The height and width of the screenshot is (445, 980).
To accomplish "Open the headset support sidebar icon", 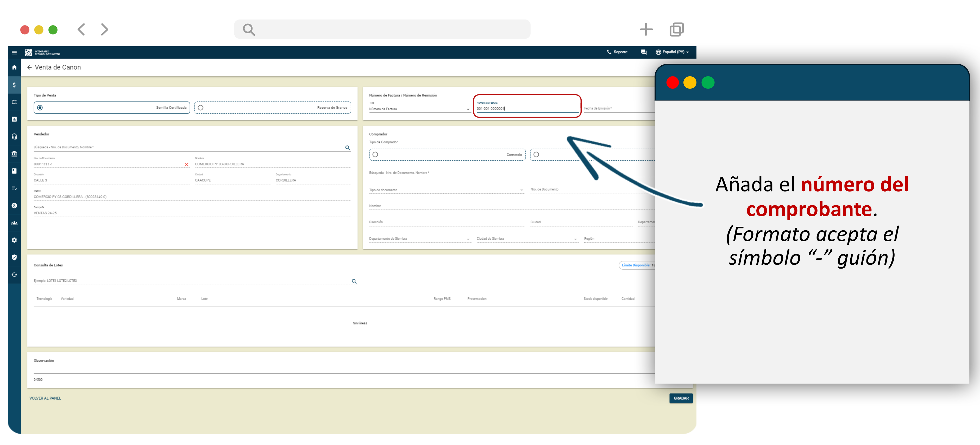I will 14,137.
